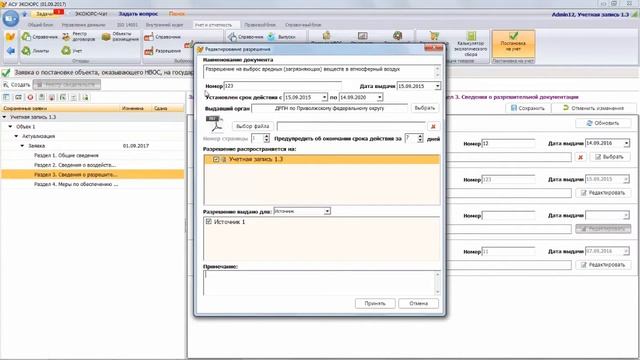The image size is (640, 360).
Task: Collapse the Актуализация tree node
Action: 16,136
